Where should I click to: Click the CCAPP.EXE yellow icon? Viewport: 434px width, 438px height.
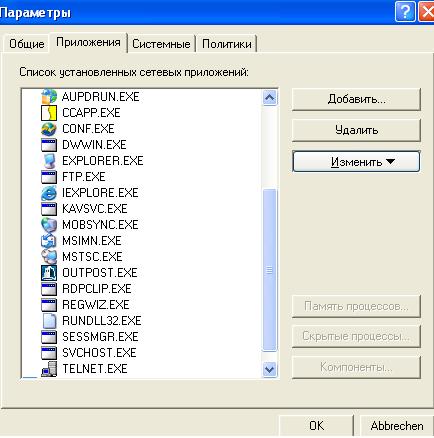[49, 113]
